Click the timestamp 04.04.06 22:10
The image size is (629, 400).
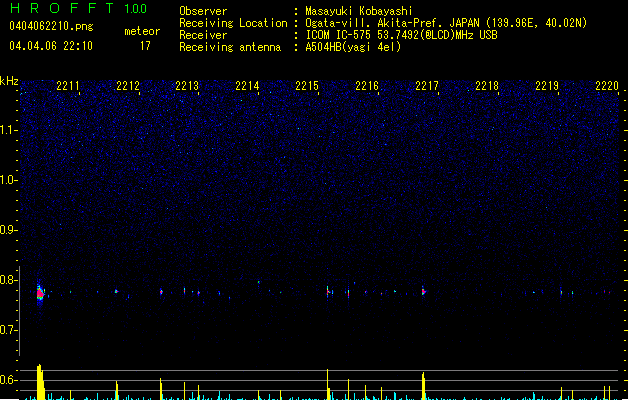pyautogui.click(x=51, y=46)
